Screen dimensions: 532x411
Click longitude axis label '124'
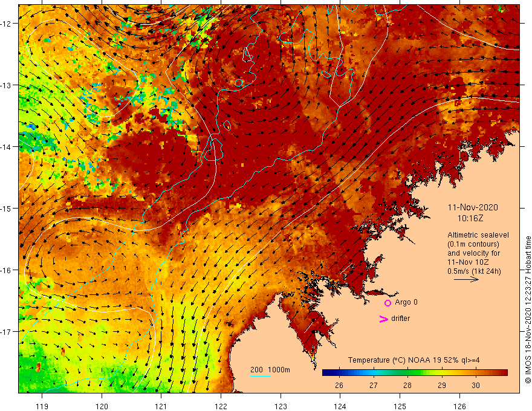tap(340, 406)
